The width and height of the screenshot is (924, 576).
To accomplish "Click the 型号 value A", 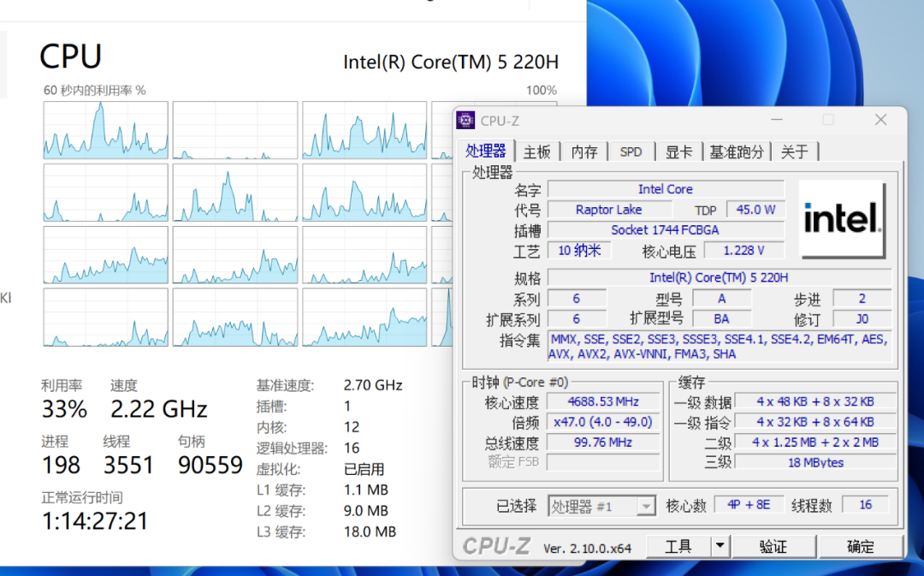I will (721, 299).
